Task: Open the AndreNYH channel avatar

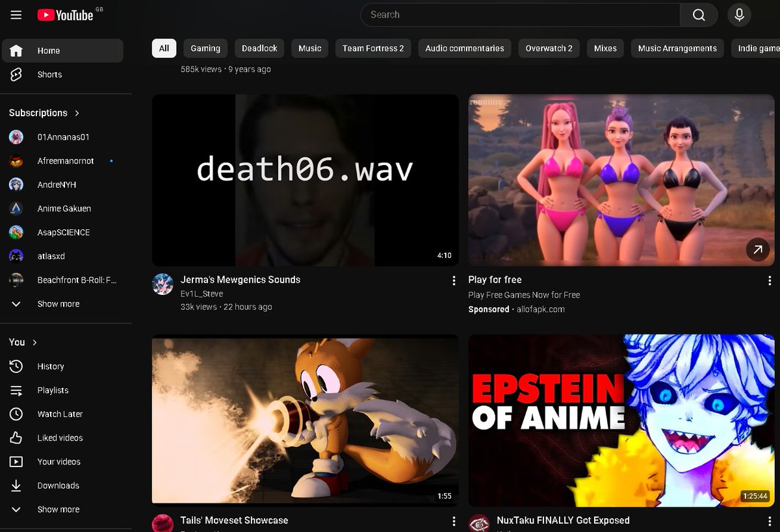Action: click(16, 184)
